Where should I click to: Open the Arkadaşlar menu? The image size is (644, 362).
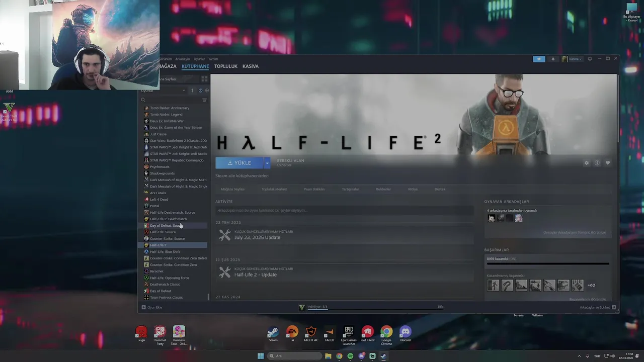click(183, 59)
